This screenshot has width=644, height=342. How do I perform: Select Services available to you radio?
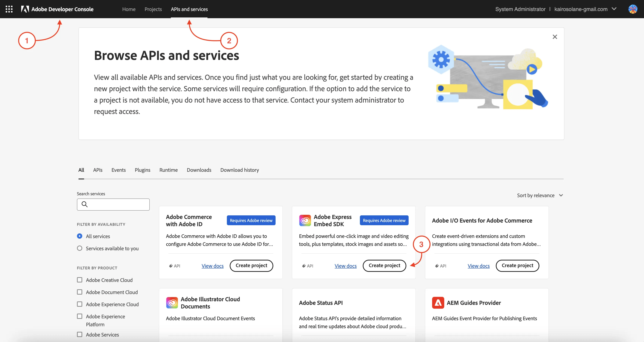79,248
